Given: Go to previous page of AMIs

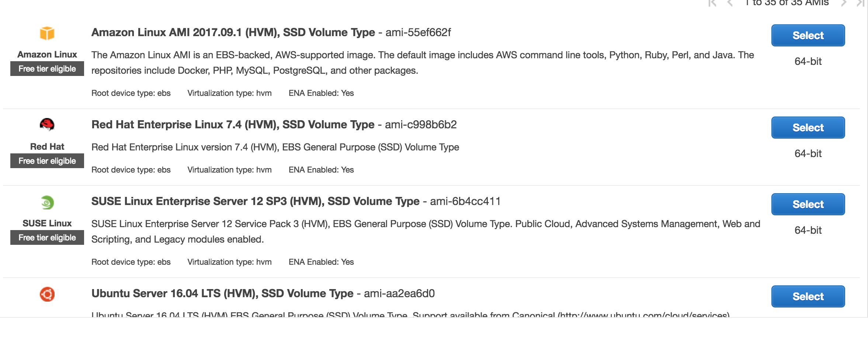Looking at the screenshot, I should click(730, 3).
